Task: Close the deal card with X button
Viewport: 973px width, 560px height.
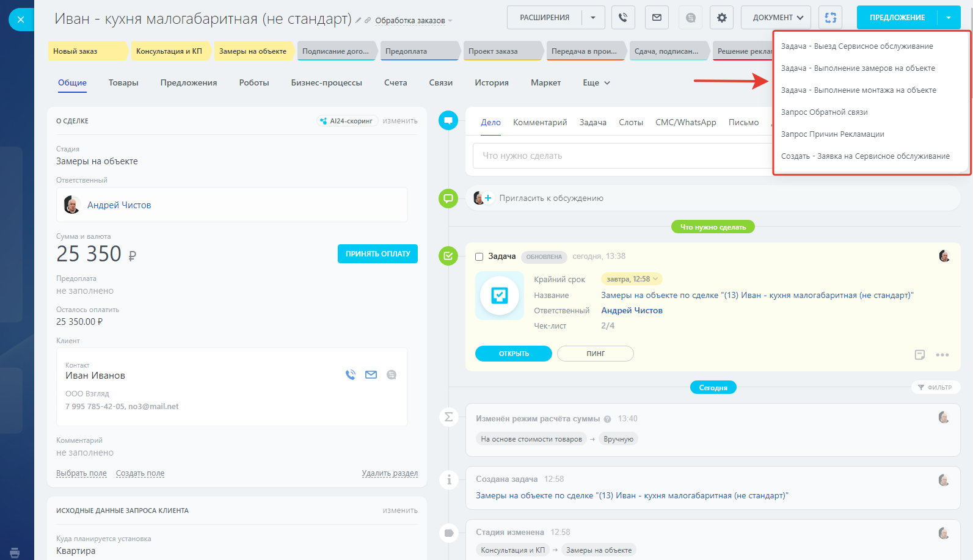Action: coord(21,20)
